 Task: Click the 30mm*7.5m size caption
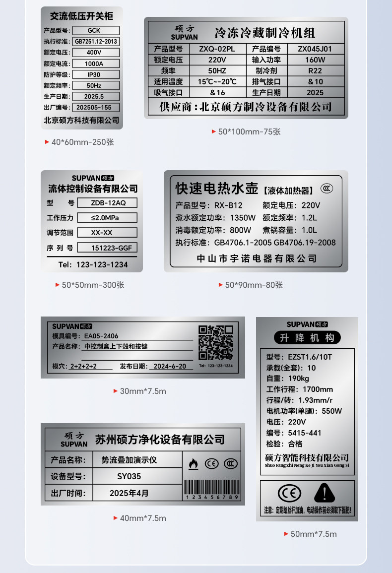tap(143, 391)
